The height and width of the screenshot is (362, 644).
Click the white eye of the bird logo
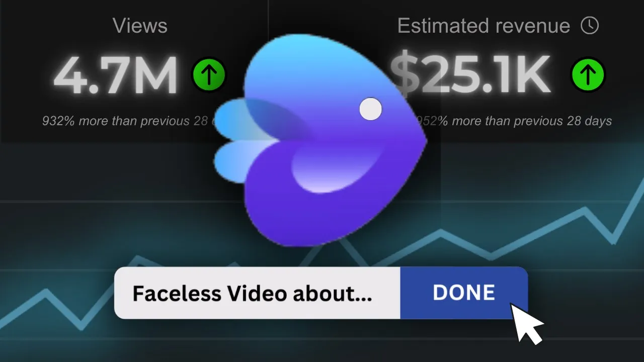371,109
